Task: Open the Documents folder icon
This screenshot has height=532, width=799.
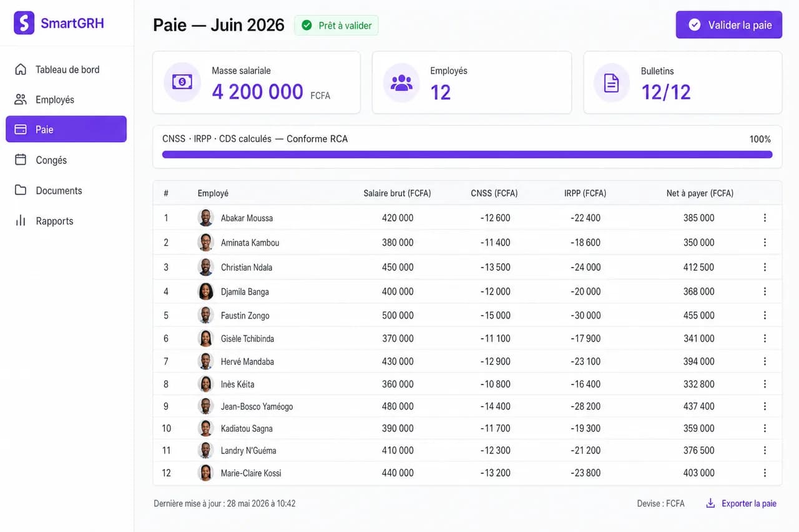Action: 21,190
